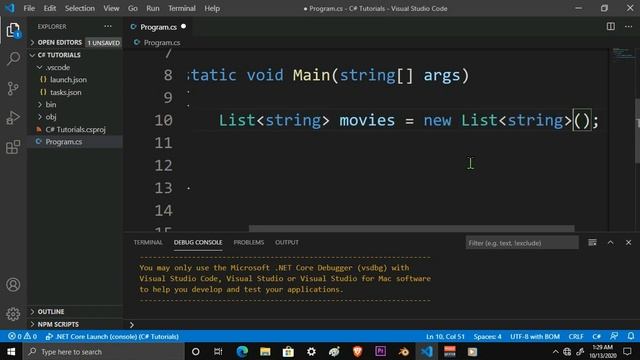Change CRLF end of line sequence
Viewport: 640px width, 360px height.
[576, 336]
